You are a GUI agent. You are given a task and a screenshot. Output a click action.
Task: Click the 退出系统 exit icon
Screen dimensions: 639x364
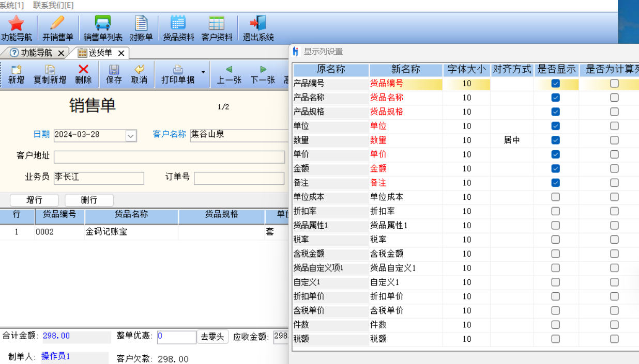258,24
